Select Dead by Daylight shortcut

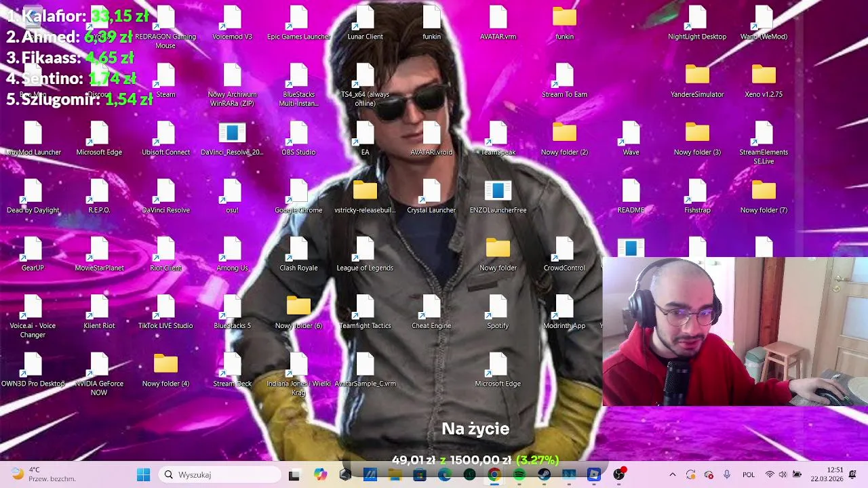tap(33, 197)
